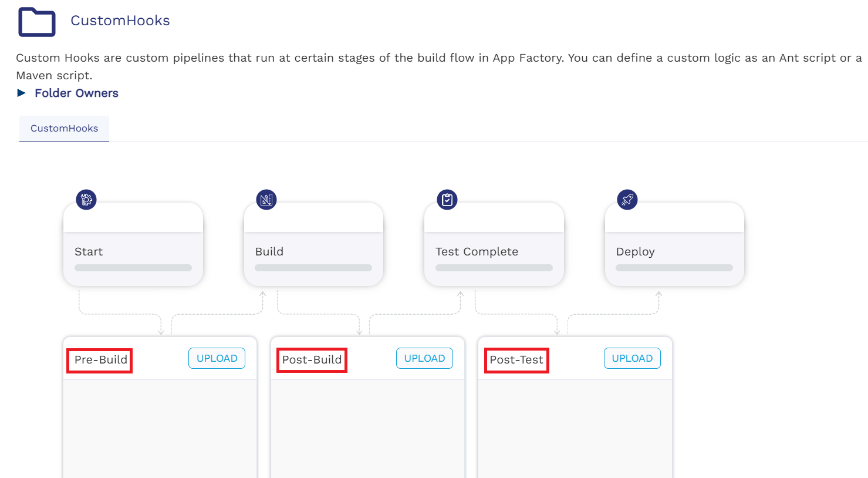Select the Deploy stage card label
868x478 pixels.
click(x=635, y=251)
